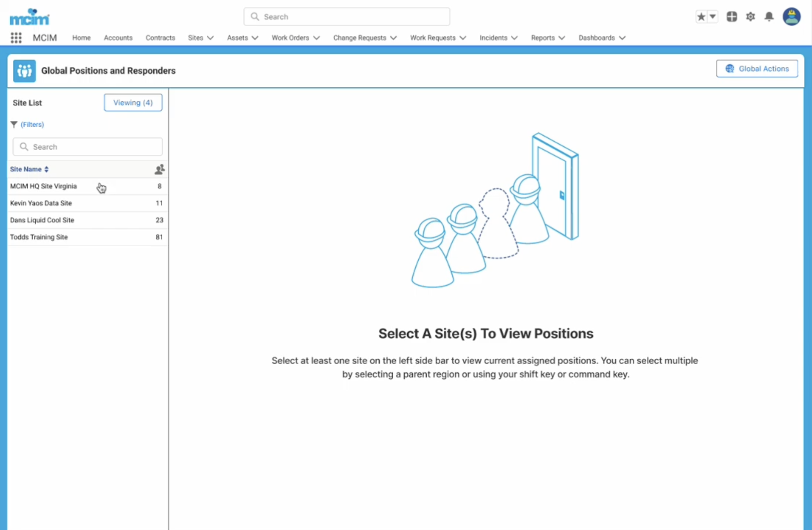Click the Global Actions button
812x530 pixels.
pos(757,69)
